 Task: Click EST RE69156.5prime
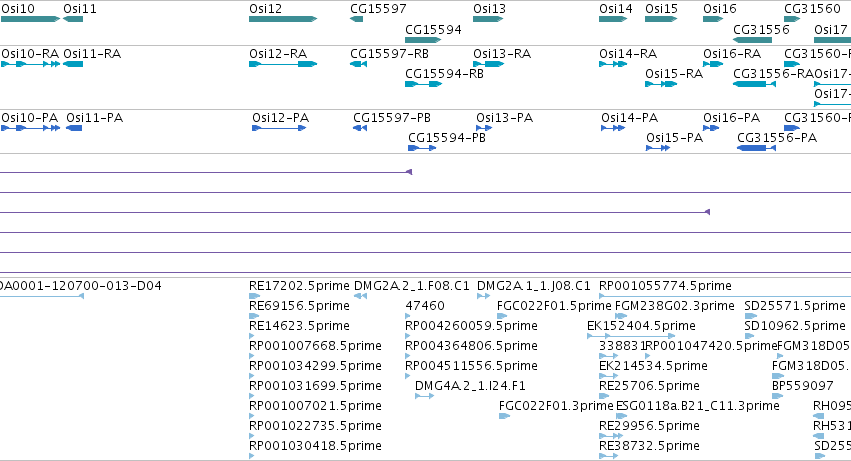(299, 306)
